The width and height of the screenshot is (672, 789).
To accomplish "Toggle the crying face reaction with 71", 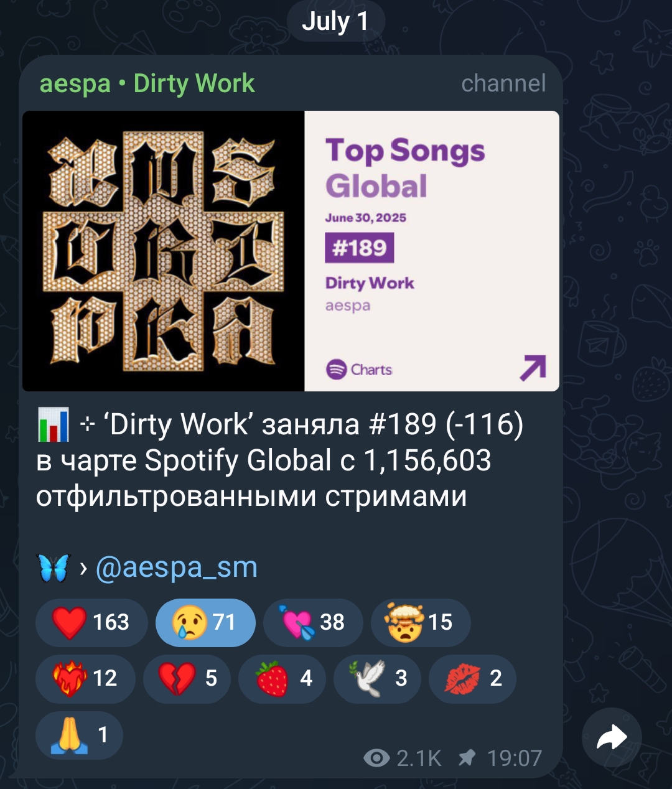I will coord(205,622).
